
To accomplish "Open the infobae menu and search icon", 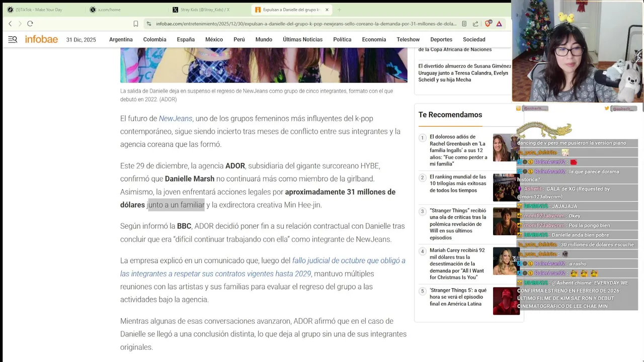I will pos(13,39).
